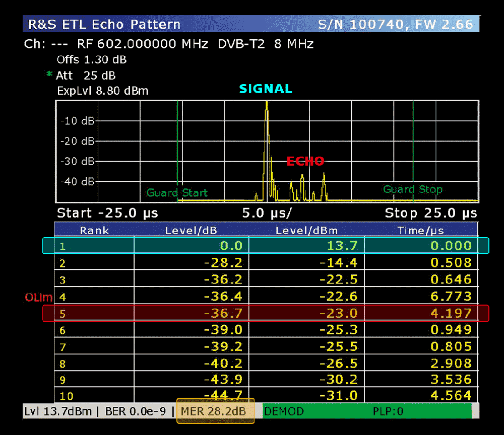Image resolution: width=504 pixels, height=435 pixels.
Task: Click the Level/dB column header
Action: pyautogui.click(x=191, y=231)
